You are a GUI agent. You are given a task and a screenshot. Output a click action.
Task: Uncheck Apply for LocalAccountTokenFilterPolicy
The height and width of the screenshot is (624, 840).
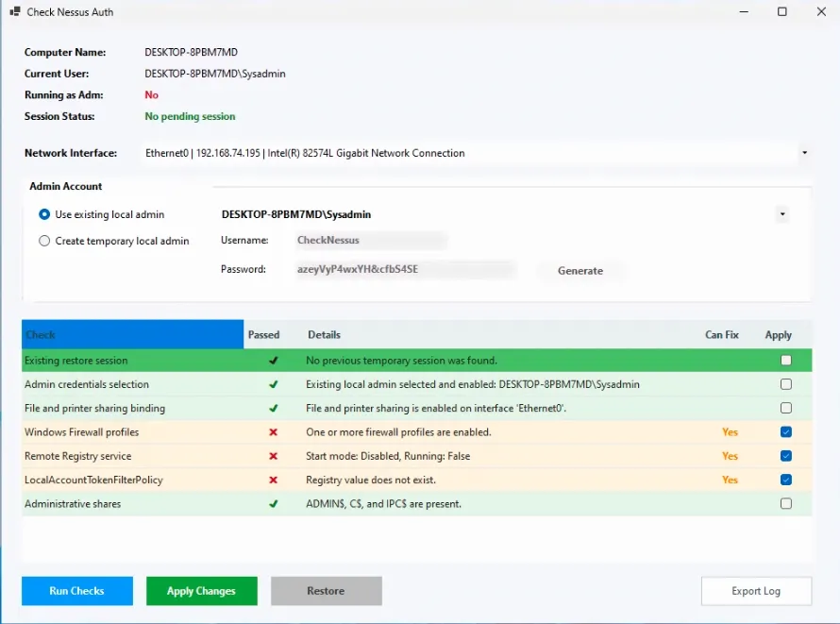coord(786,480)
